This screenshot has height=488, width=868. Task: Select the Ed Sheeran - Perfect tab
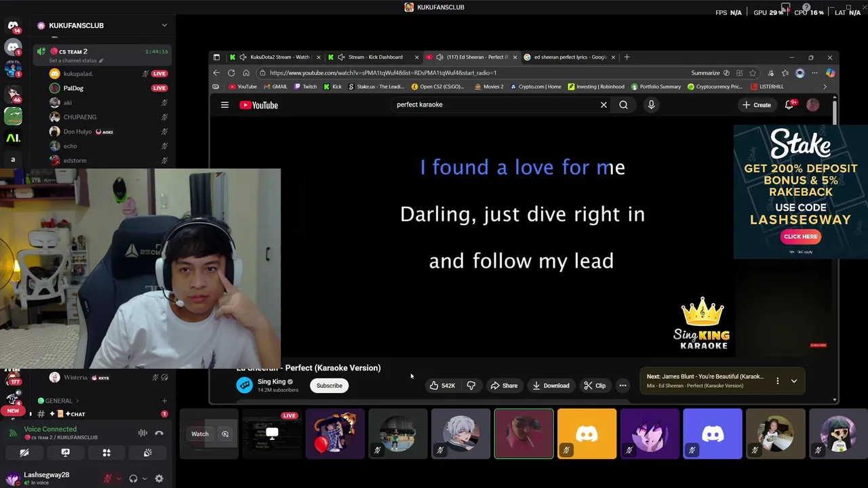471,57
